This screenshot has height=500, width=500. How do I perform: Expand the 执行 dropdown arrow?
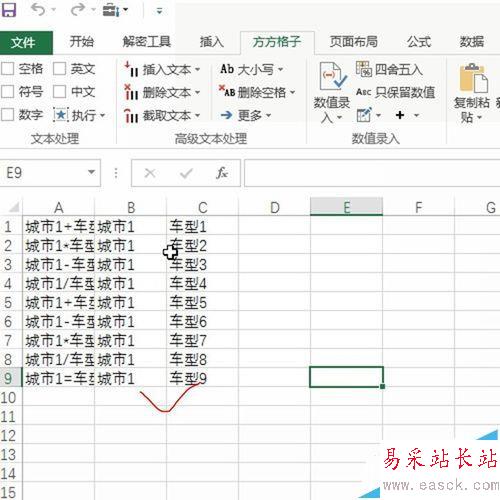102,116
